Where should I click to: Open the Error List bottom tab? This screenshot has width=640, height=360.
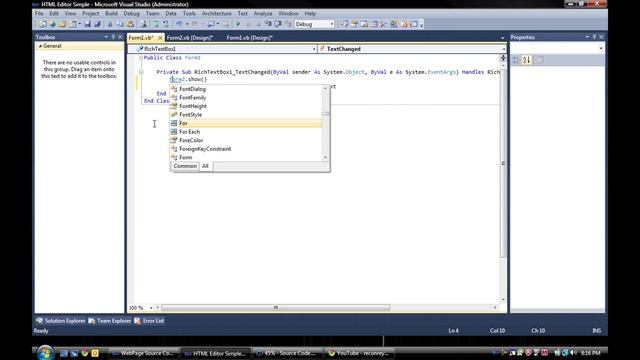coord(149,321)
